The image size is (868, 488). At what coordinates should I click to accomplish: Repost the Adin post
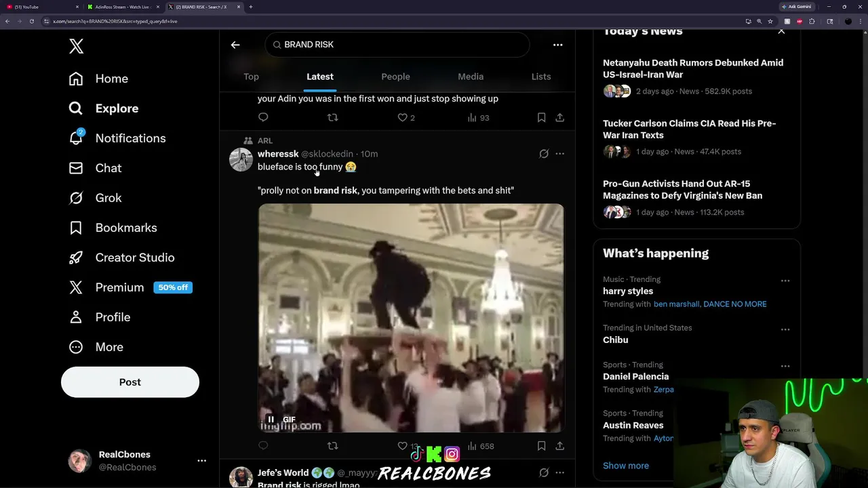(x=332, y=117)
